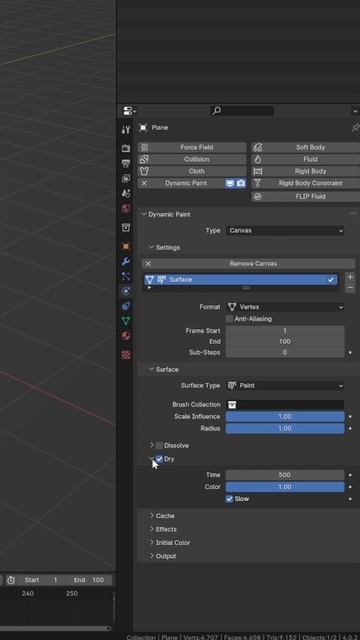The image size is (360, 640).
Task: Add Cloth physics
Action: pos(192,171)
